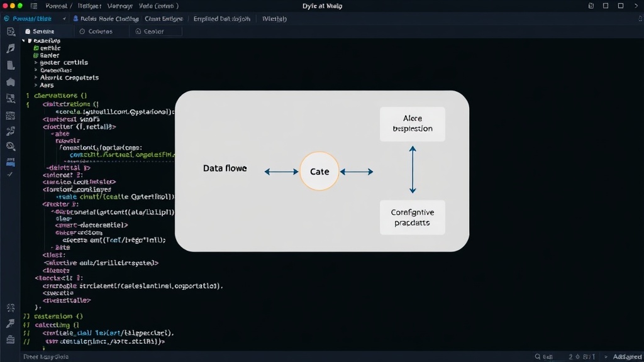Click the 'casternion ()' code line
Screen dimensions: 644x362
(58, 316)
